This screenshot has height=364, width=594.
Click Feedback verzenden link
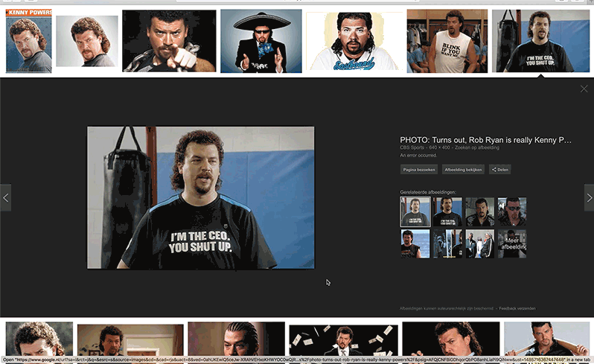(517, 308)
